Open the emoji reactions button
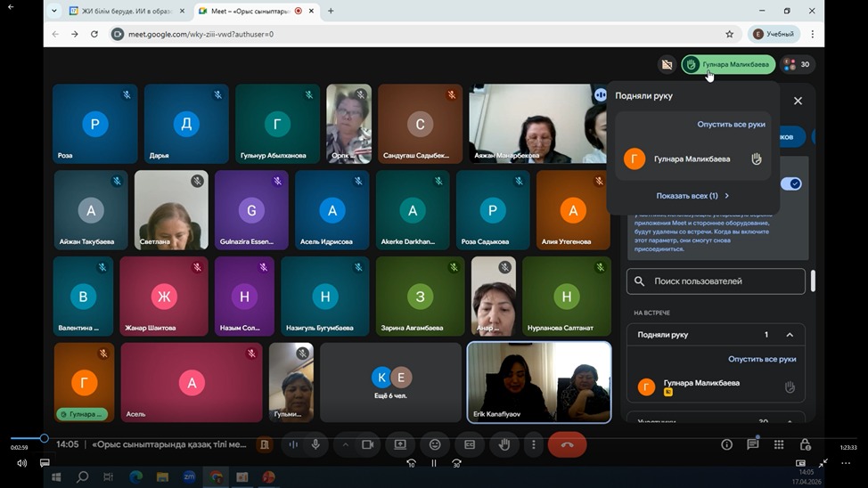This screenshot has width=868, height=488. coord(435,444)
